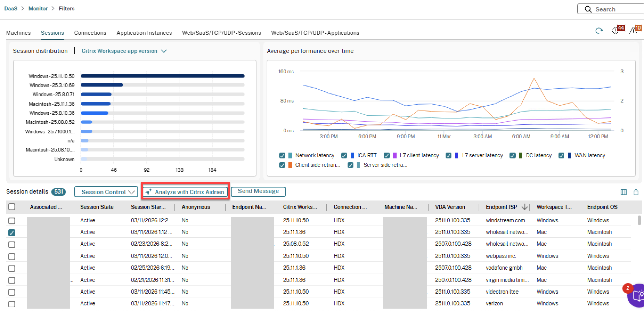Viewport: 644px width, 311px height.
Task: Disable L7 client latency series
Action: point(387,155)
